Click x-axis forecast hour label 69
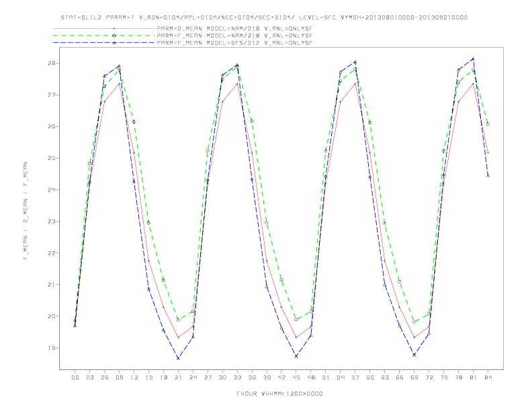The width and height of the screenshot is (532, 411). [x=414, y=377]
